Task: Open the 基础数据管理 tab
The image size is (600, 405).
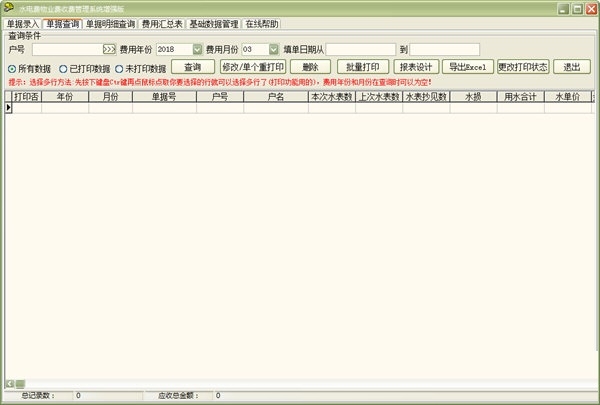Action: coord(214,24)
